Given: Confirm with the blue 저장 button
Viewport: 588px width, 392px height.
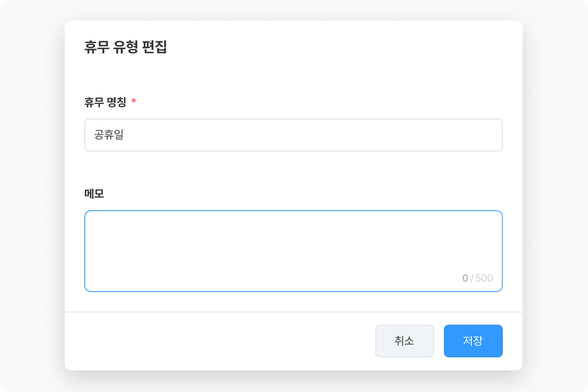Looking at the screenshot, I should pos(473,341).
